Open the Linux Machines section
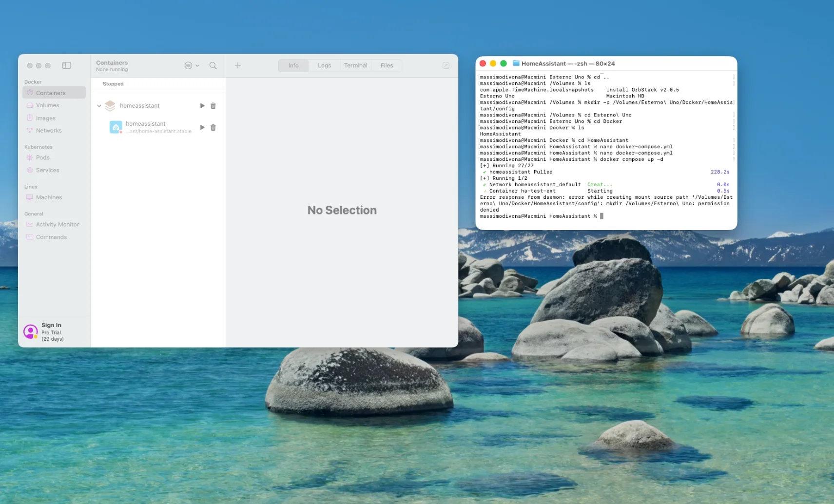834x504 pixels. (49, 197)
